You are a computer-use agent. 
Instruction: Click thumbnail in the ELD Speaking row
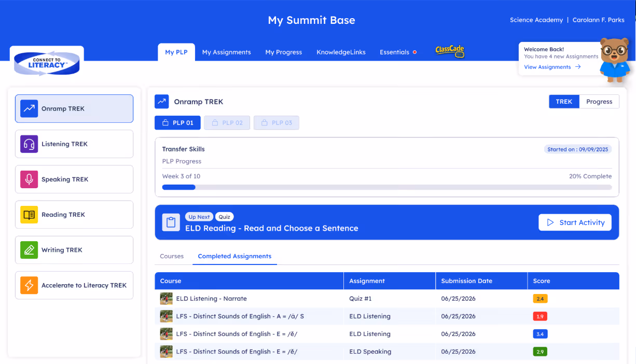tap(166, 352)
